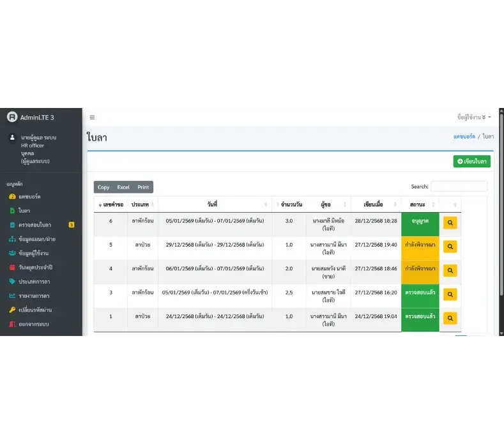Open แดชบอร์ด from the sidebar
This screenshot has width=504, height=444.
[29, 196]
